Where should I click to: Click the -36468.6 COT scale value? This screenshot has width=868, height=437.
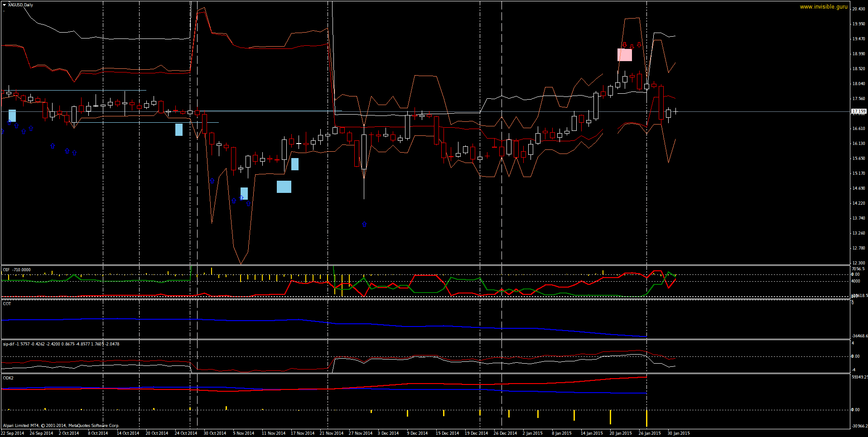click(x=860, y=336)
